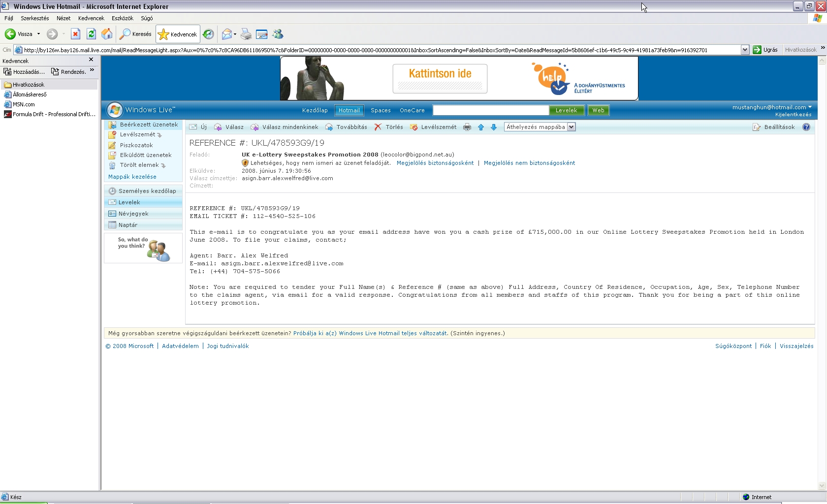Open Személyes kezdőlap in the sidebar
The height and width of the screenshot is (504, 827).
143,191
